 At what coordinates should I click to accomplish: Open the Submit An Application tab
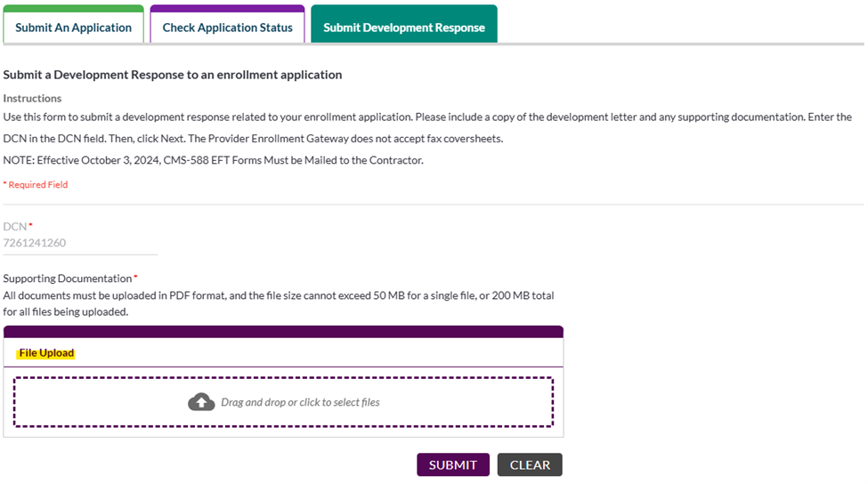tap(74, 24)
